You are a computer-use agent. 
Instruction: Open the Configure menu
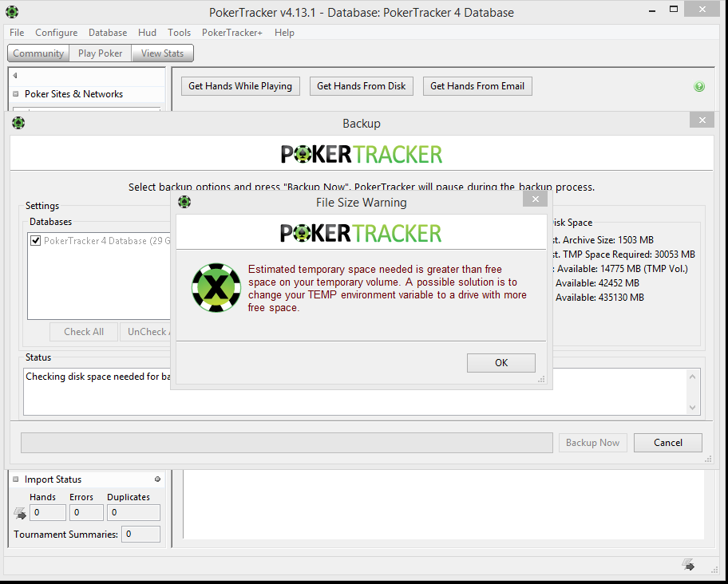click(56, 33)
